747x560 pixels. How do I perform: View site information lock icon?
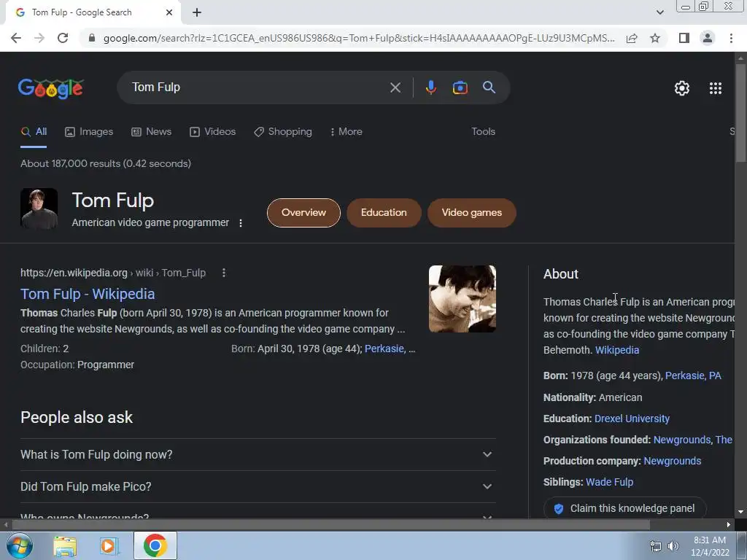(92, 38)
